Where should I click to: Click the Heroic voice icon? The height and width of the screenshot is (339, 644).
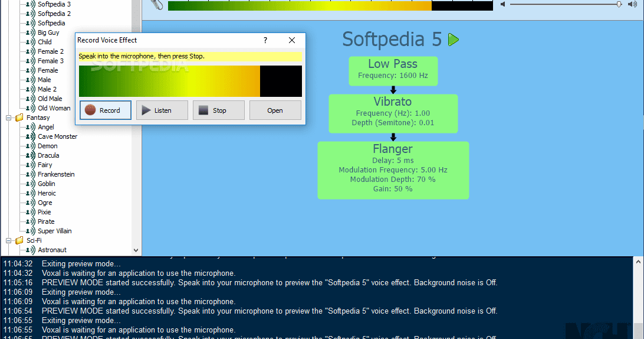(31, 193)
